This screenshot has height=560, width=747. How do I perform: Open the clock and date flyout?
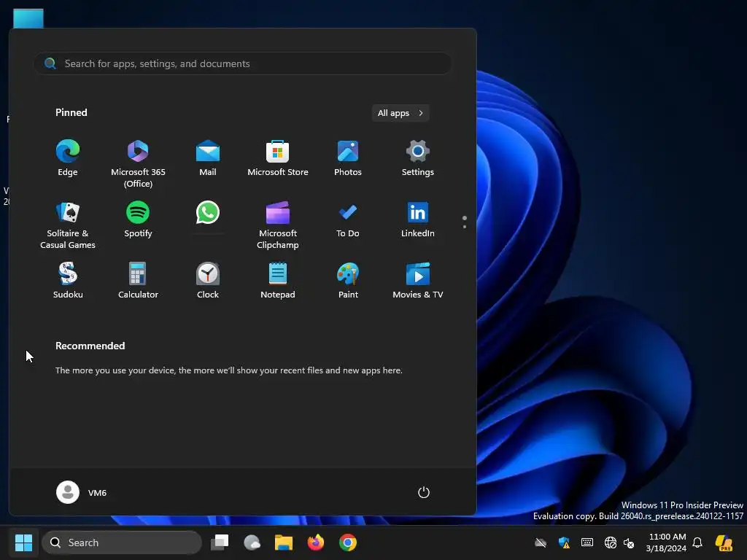tap(666, 542)
